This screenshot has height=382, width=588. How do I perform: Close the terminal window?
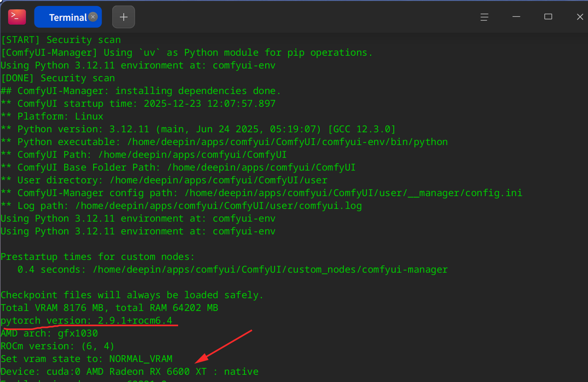click(x=580, y=17)
